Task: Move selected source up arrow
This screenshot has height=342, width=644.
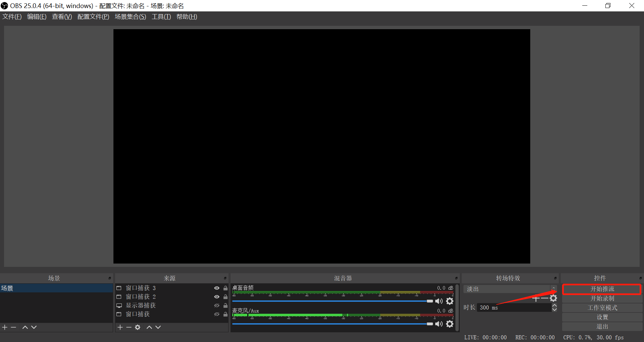Action: point(149,327)
